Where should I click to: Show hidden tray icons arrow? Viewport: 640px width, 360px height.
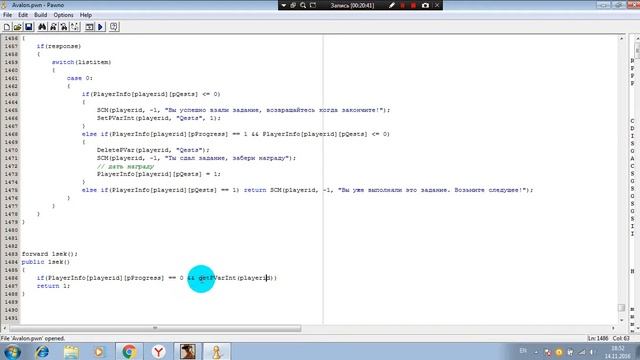536,352
